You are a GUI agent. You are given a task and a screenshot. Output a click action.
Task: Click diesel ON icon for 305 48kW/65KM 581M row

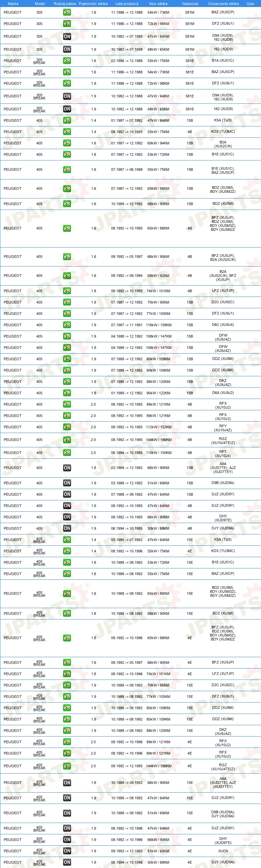(x=67, y=49)
